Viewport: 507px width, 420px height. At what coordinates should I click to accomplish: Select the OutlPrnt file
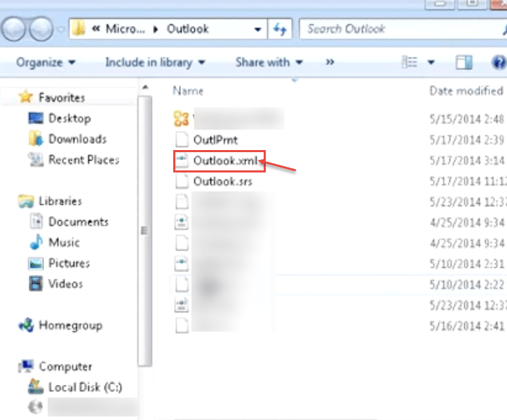click(215, 140)
